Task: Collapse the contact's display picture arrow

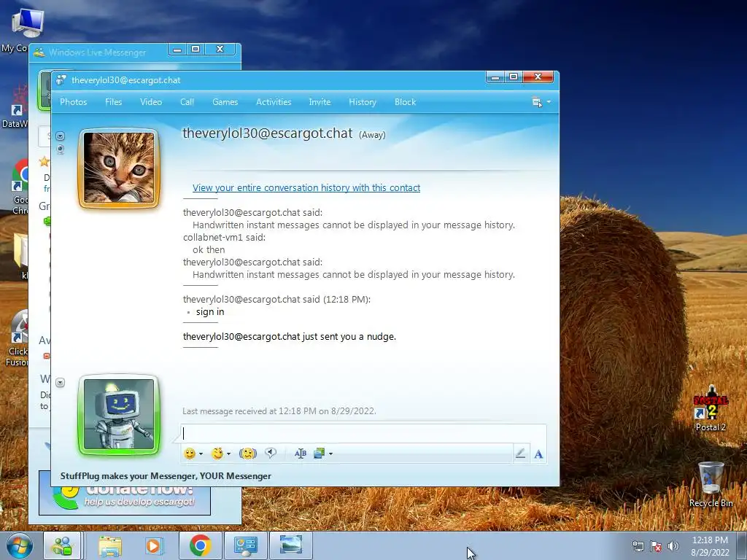Action: (60, 136)
